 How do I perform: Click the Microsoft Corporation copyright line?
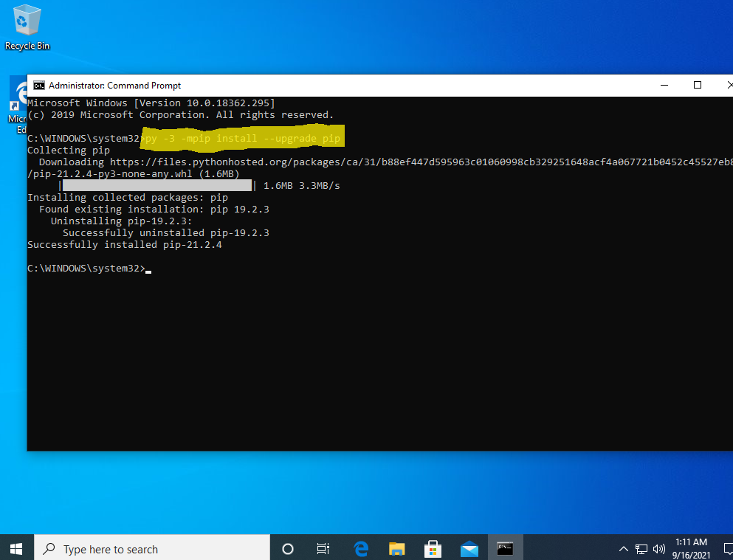[x=180, y=115]
